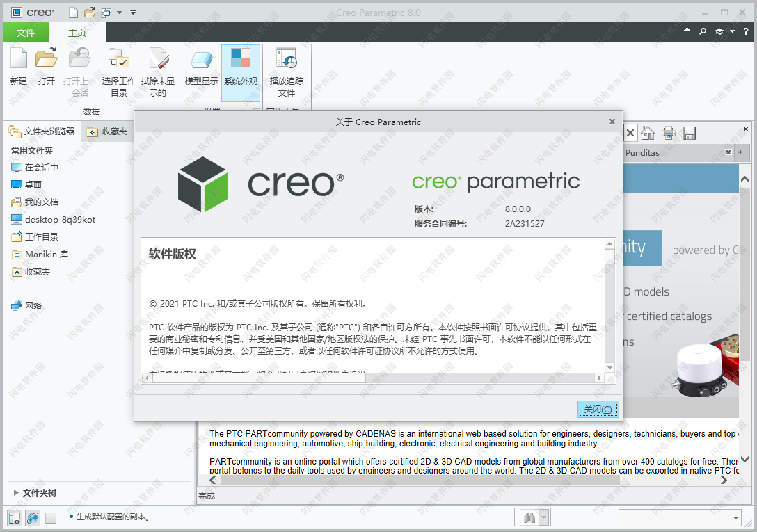Click the learning connector graduation cap icon
This screenshot has height=532, width=757.
coord(719,31)
